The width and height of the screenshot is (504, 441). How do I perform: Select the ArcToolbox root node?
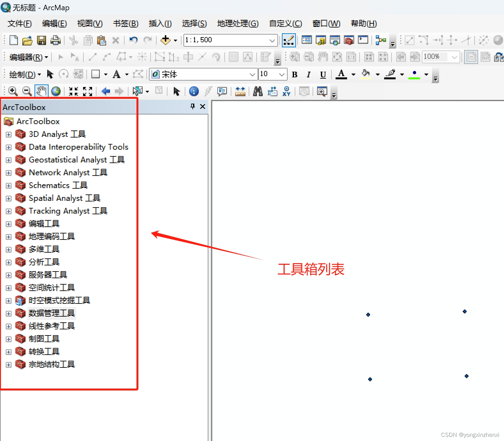pos(38,122)
